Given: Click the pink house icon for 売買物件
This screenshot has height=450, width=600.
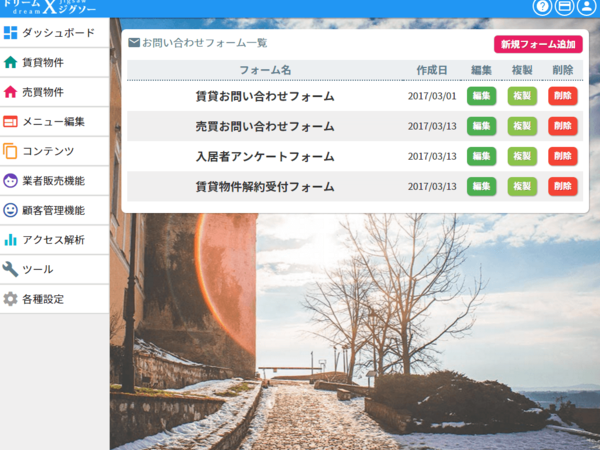Looking at the screenshot, I should click(10, 92).
